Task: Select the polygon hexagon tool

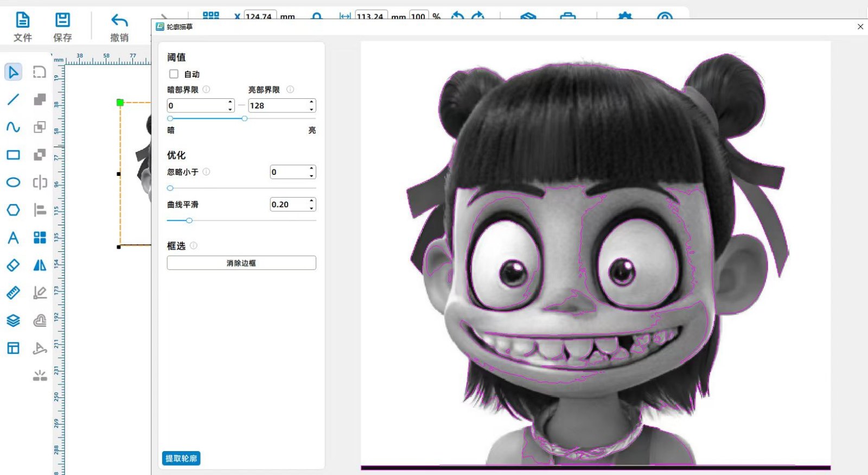Action: point(13,210)
